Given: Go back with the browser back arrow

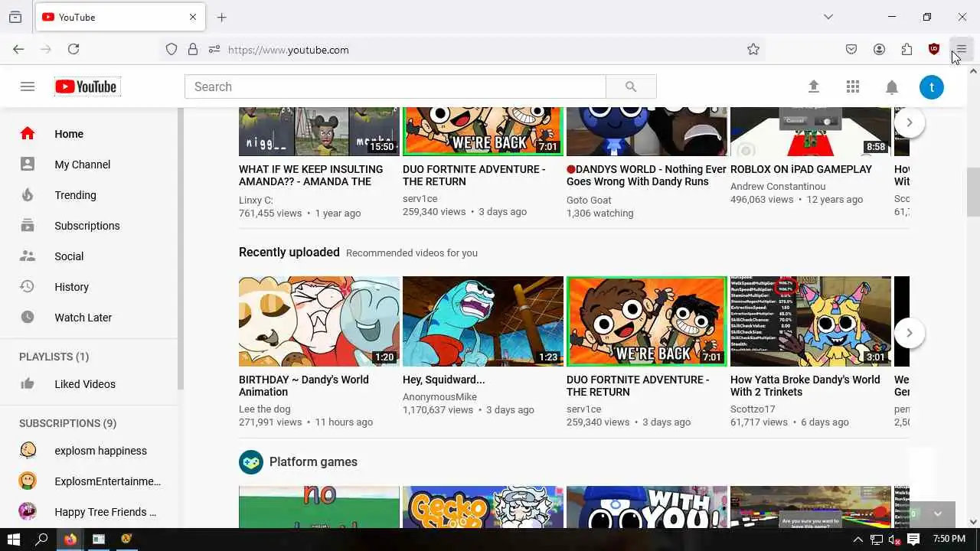Looking at the screenshot, I should tap(18, 49).
